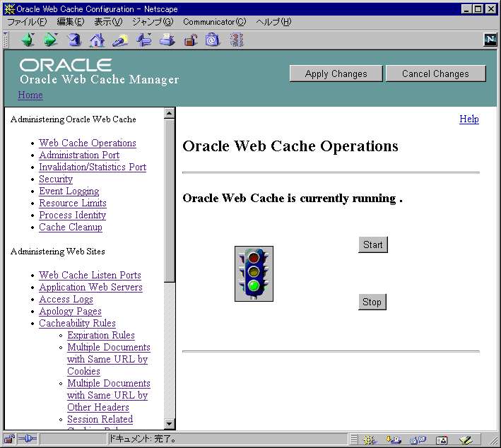Open Navigator from the ship wheel icon
The height and width of the screenshot is (448, 501).
[x=370, y=440]
